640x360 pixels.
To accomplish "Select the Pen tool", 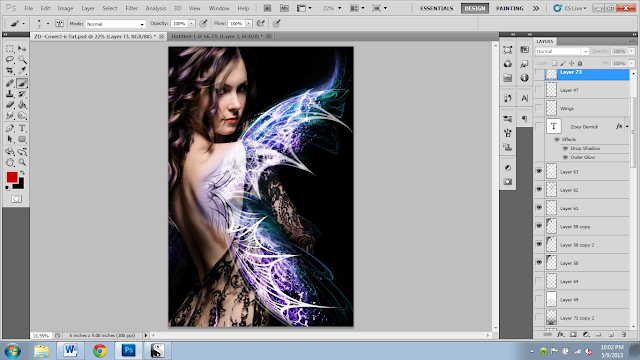I will tap(10, 128).
